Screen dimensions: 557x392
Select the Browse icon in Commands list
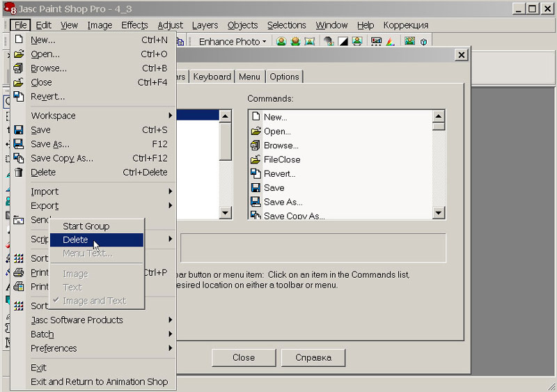click(256, 146)
